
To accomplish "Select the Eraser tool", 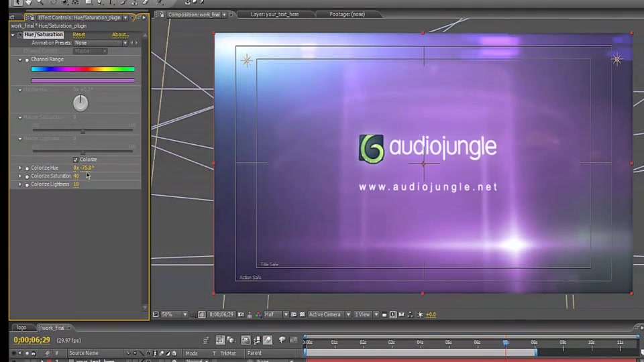I will tap(146, 3).
